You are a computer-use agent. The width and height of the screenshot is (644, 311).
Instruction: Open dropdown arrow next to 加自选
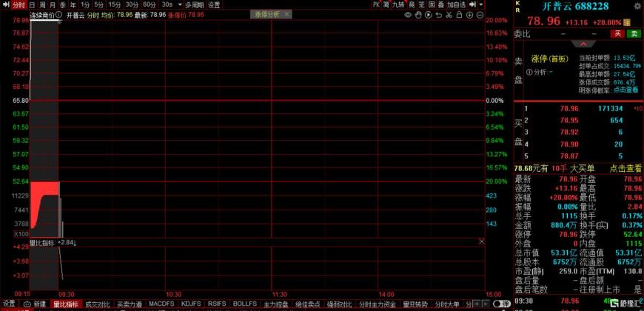[x=482, y=4]
